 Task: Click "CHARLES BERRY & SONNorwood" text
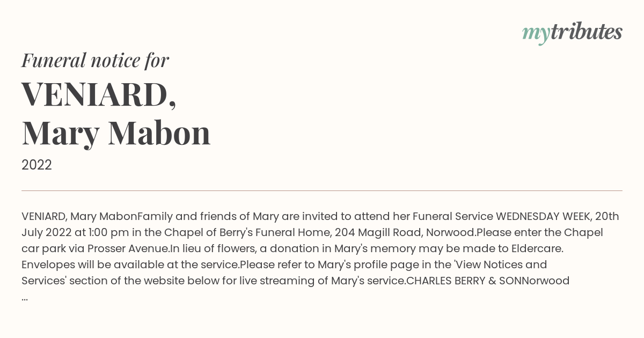(488, 281)
